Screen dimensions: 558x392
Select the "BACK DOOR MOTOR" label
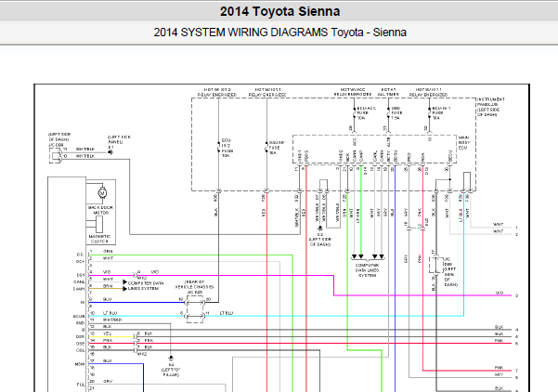pyautogui.click(x=100, y=210)
